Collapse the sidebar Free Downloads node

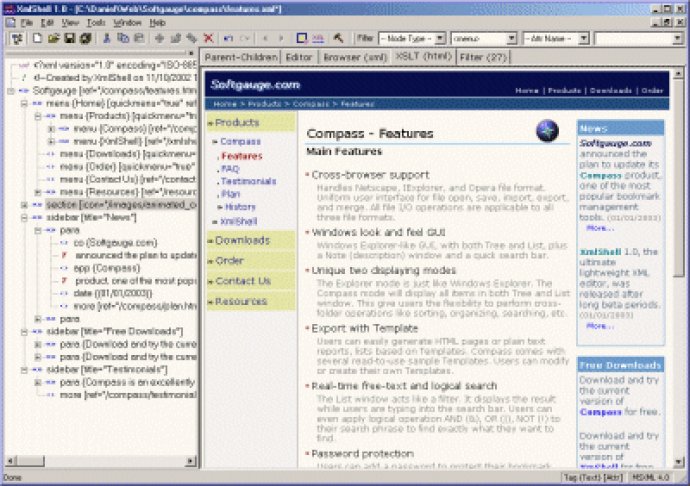24,331
